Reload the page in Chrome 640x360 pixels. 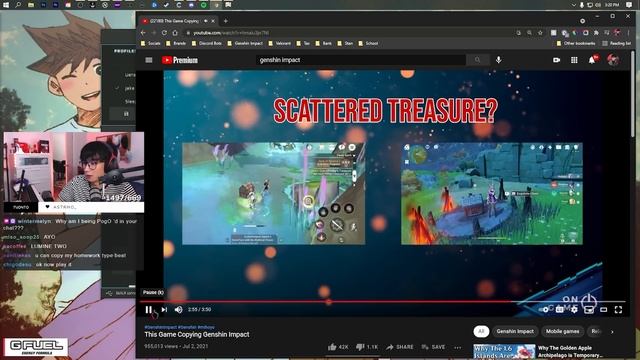click(x=164, y=33)
